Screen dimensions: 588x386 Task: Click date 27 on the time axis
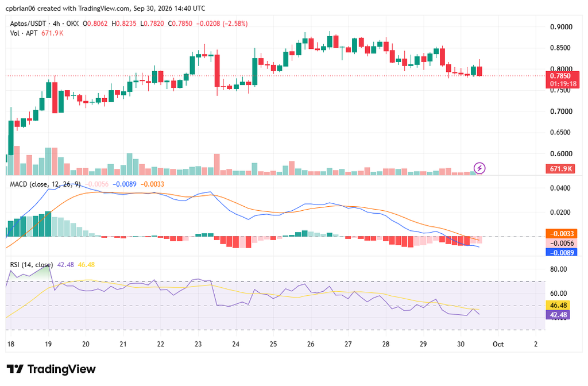coord(348,344)
